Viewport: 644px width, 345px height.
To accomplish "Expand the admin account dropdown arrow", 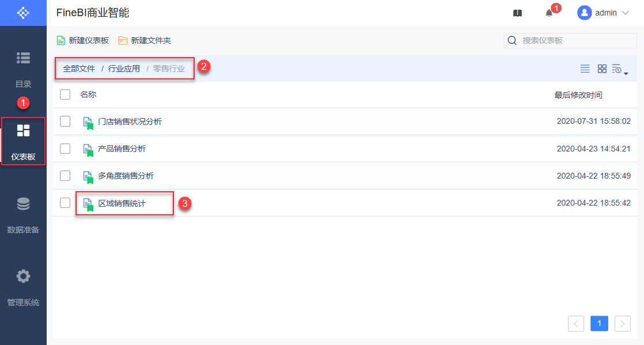I will 626,13.
